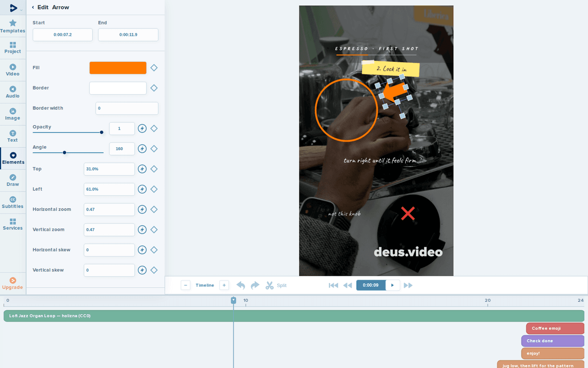Screen dimensions: 588x368
Task: Toggle keyframe diamond for Horizontal zoom
Action: click(154, 210)
